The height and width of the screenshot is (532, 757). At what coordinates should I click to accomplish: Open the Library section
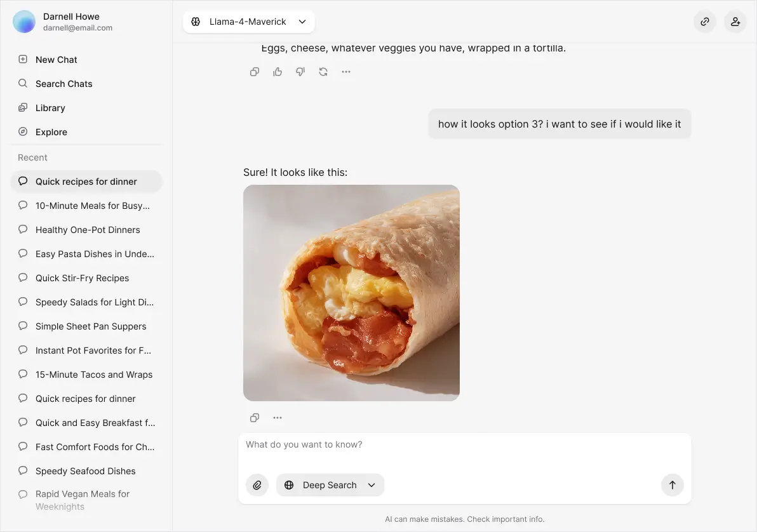pos(50,107)
